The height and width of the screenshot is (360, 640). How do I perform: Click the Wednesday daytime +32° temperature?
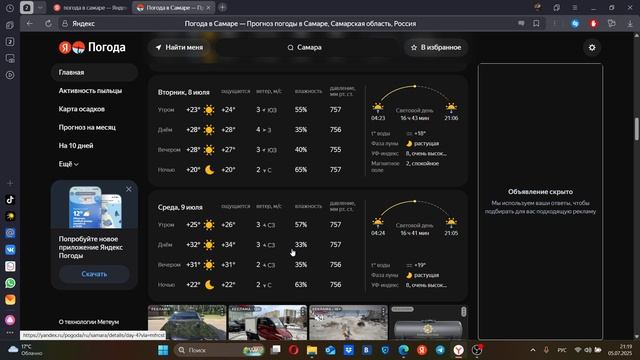193,245
